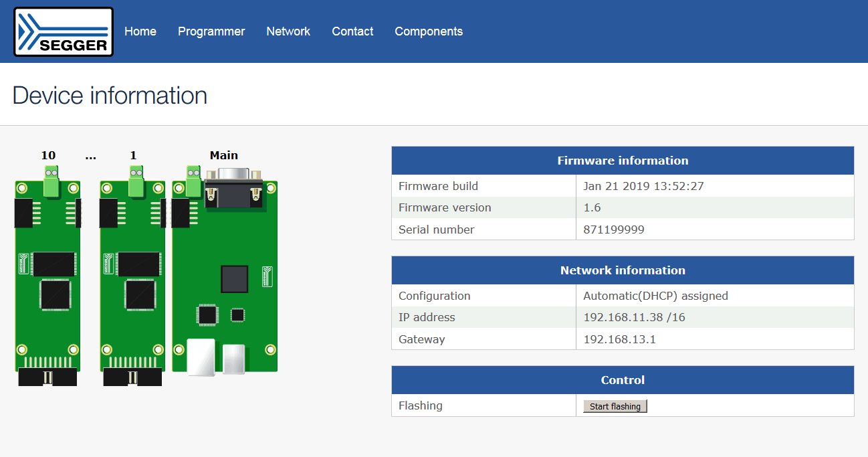Click the large dark chip on Main board
This screenshot has height=457, width=868.
tap(235, 279)
